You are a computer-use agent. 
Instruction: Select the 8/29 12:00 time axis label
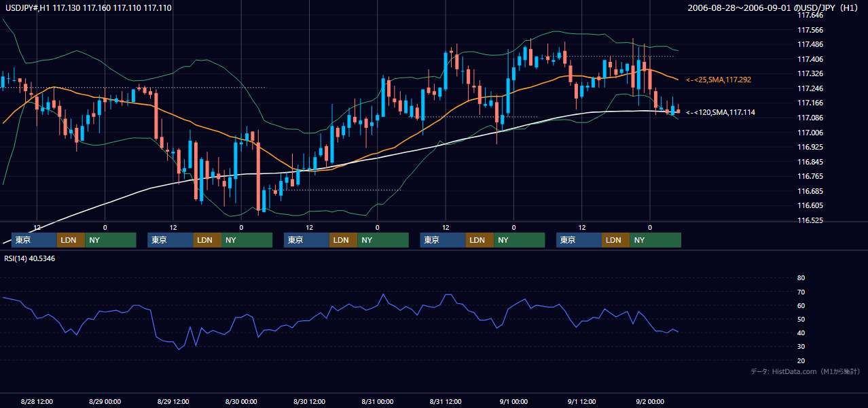click(x=173, y=401)
